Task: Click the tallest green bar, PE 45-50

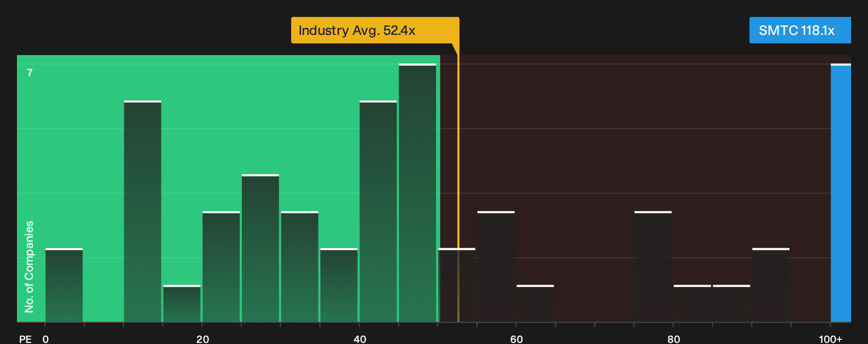Action: (x=418, y=193)
